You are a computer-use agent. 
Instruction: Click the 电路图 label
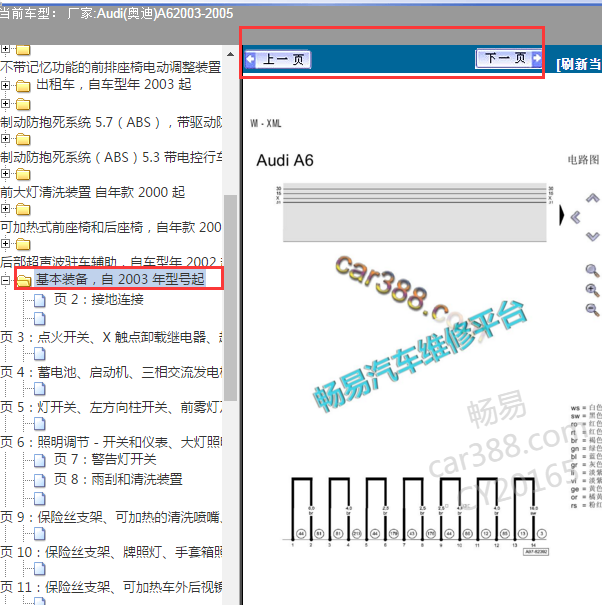point(583,160)
